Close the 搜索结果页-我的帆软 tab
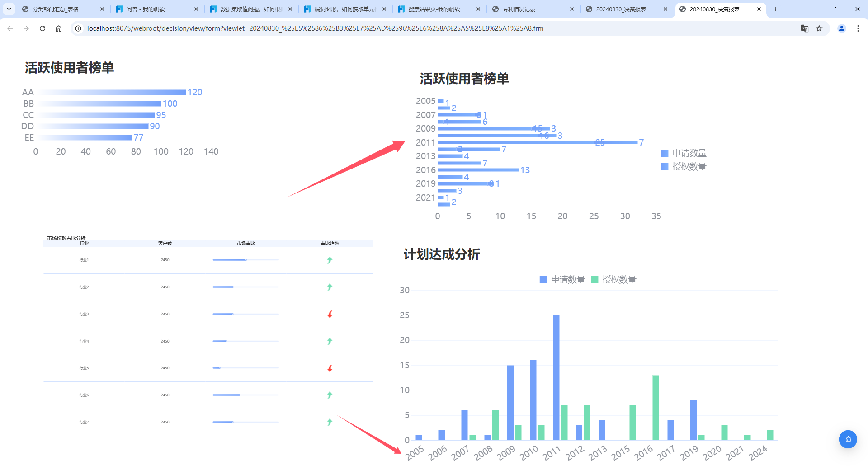 coord(478,9)
